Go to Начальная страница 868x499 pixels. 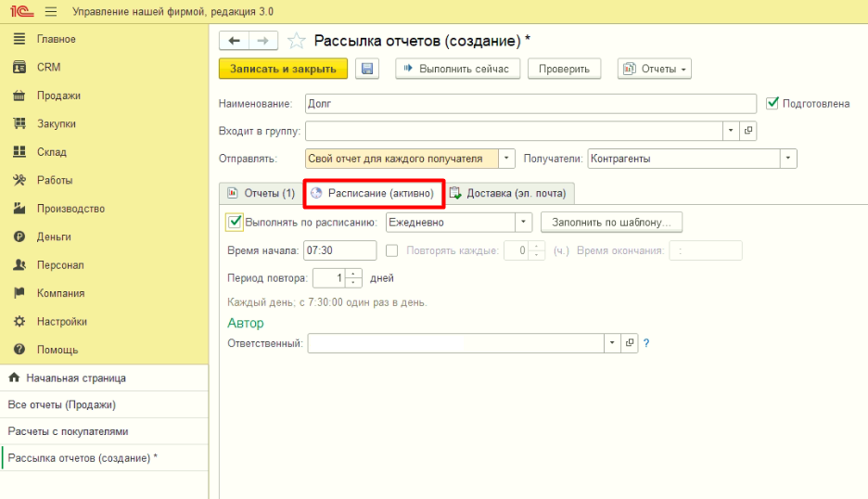104,377
